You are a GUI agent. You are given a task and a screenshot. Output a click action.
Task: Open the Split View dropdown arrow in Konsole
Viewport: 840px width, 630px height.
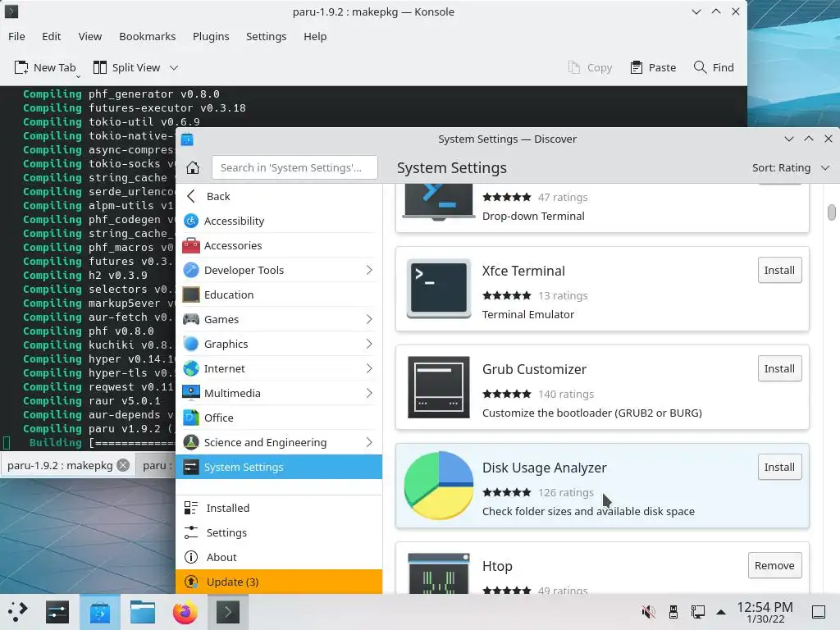point(174,67)
